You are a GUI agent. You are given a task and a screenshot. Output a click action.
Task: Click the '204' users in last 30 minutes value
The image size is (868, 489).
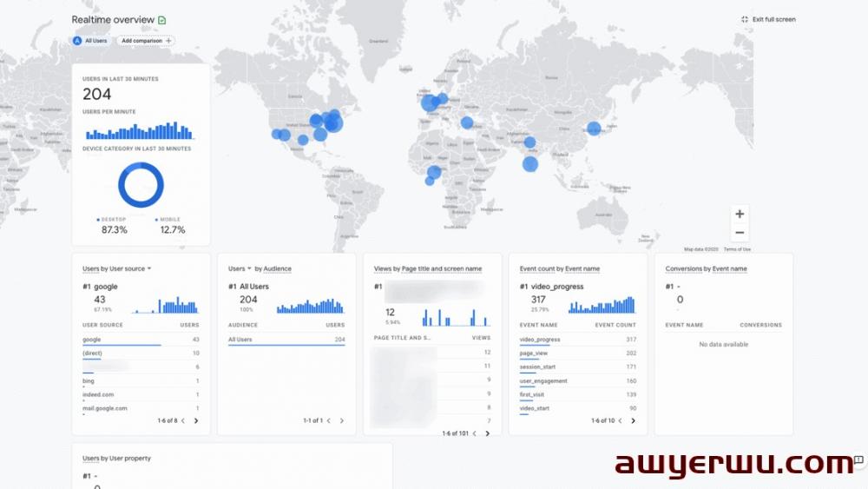(97, 94)
